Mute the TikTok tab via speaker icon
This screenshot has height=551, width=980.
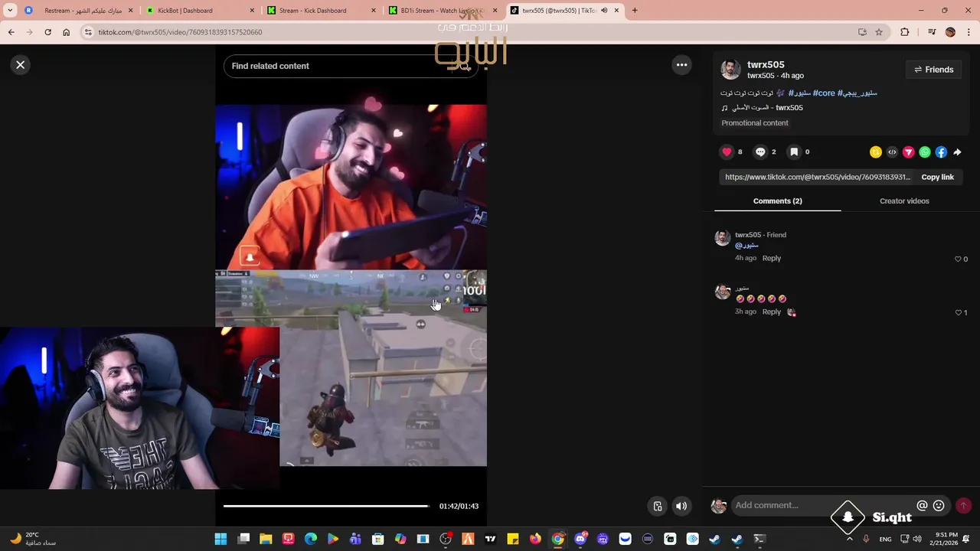[x=605, y=11]
